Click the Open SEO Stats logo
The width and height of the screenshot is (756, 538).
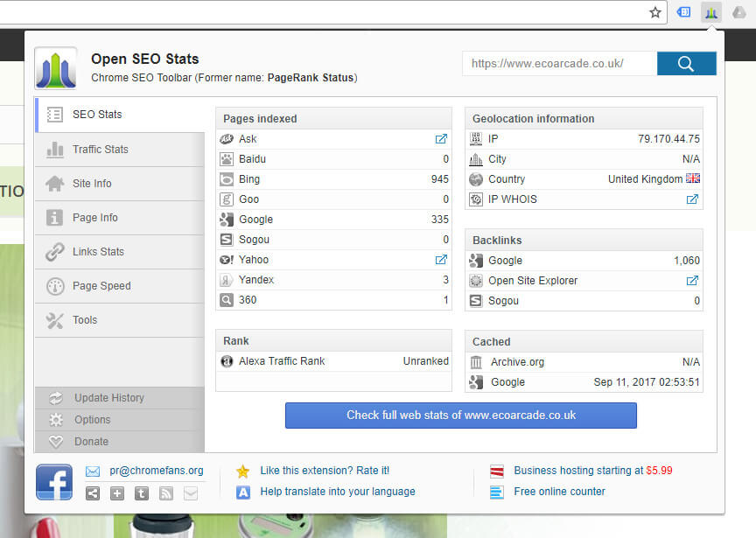tap(55, 68)
